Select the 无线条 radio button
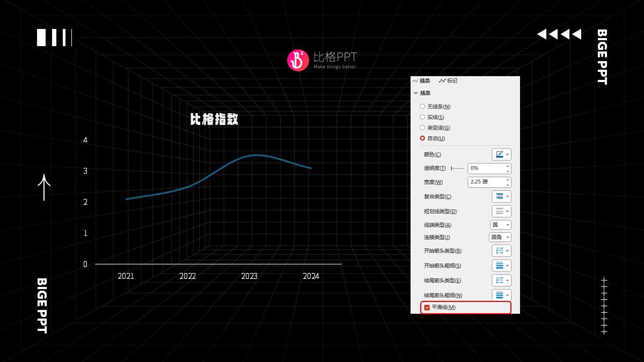The height and width of the screenshot is (362, 644). click(x=423, y=106)
